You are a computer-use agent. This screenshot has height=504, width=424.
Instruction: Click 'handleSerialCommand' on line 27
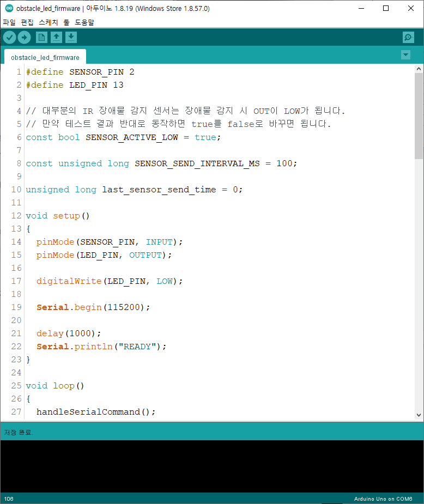click(88, 412)
